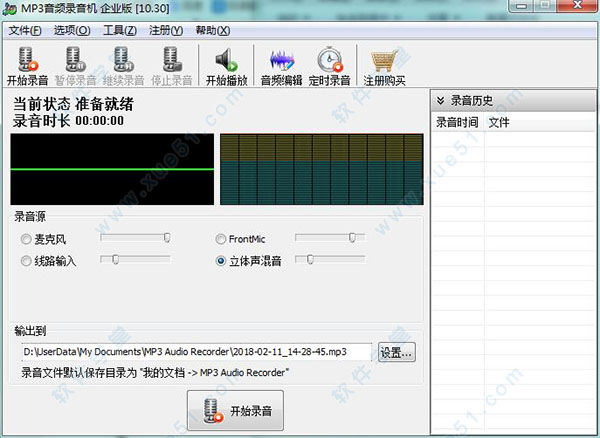Click the 录音文件默认保存目录 hint text
The image size is (600, 438).
155,373
